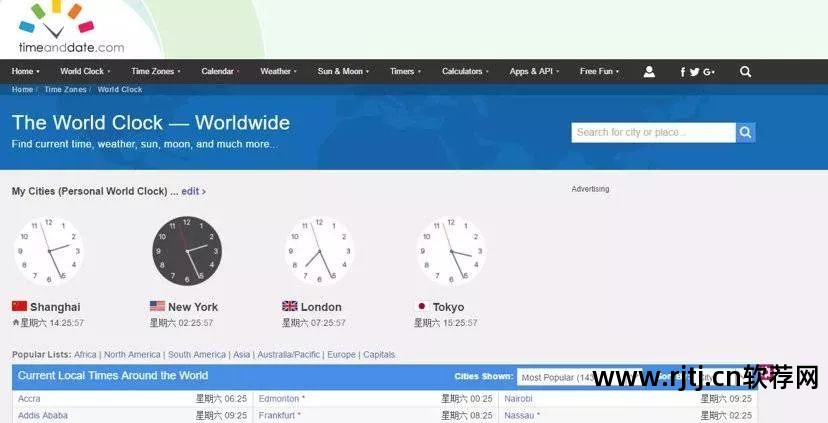Screen dimensions: 828x423
Task: Click the Home breadcrumb link
Action: tap(22, 90)
